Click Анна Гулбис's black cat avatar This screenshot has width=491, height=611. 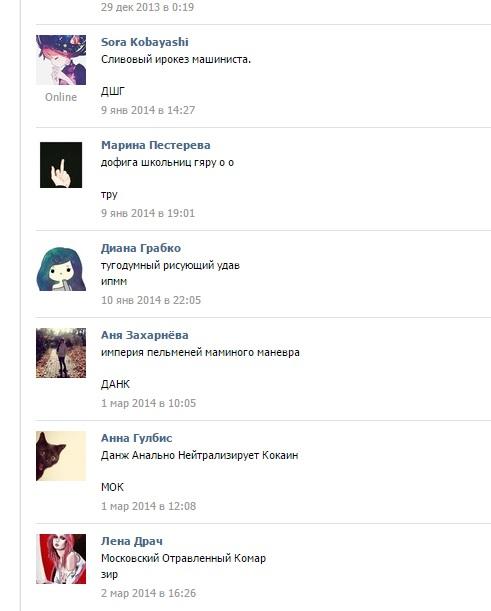point(61,456)
